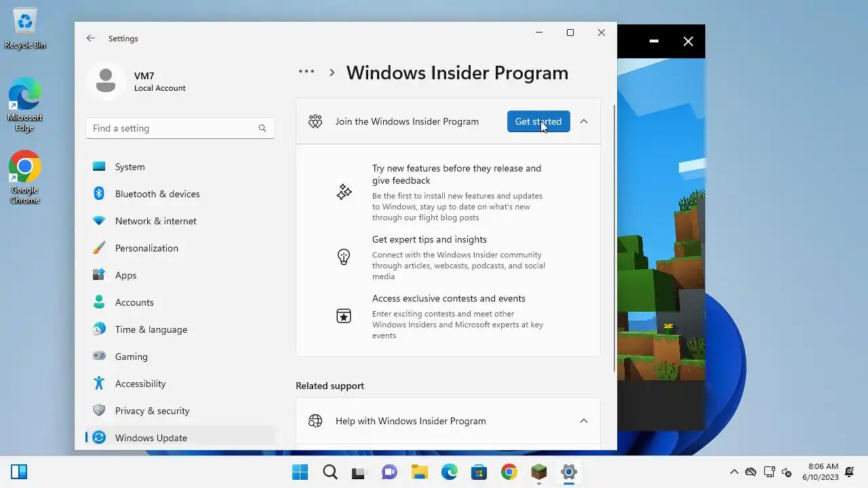Minimize the Minecraft window behind Settings
The image size is (868, 488).
[x=654, y=41]
